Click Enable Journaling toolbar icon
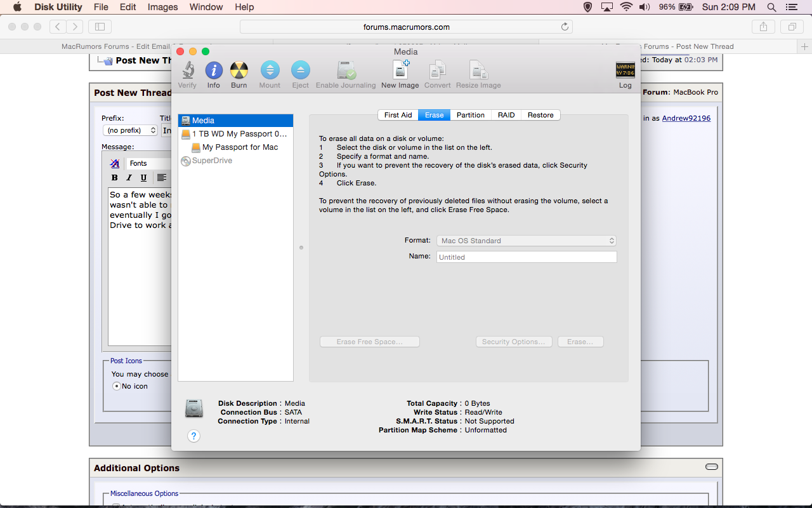Image resolution: width=812 pixels, height=508 pixels. point(346,70)
